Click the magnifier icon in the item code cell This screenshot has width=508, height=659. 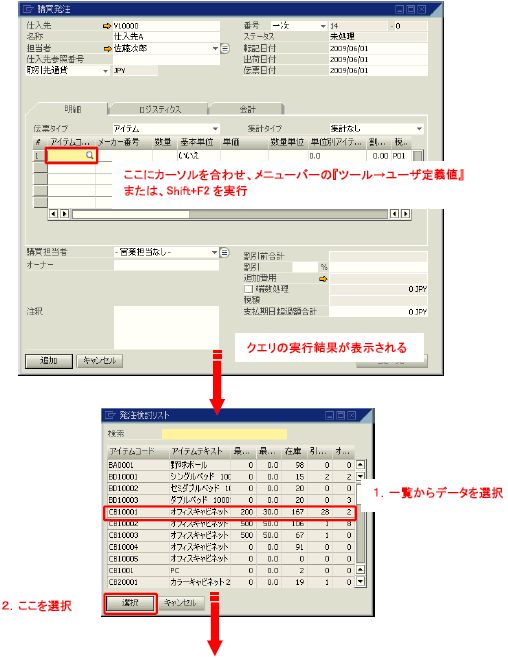point(89,156)
